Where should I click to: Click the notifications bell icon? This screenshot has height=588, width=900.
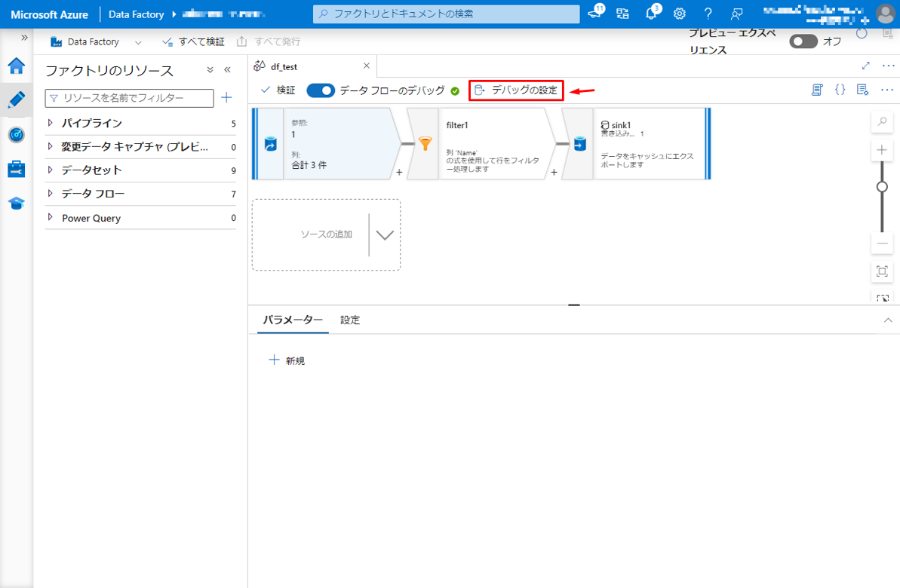pos(652,14)
